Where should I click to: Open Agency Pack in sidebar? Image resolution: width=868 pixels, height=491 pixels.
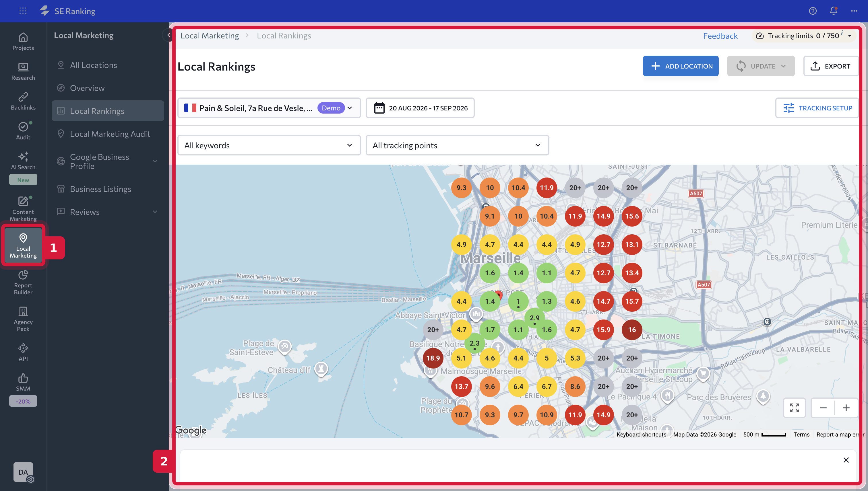coord(23,319)
